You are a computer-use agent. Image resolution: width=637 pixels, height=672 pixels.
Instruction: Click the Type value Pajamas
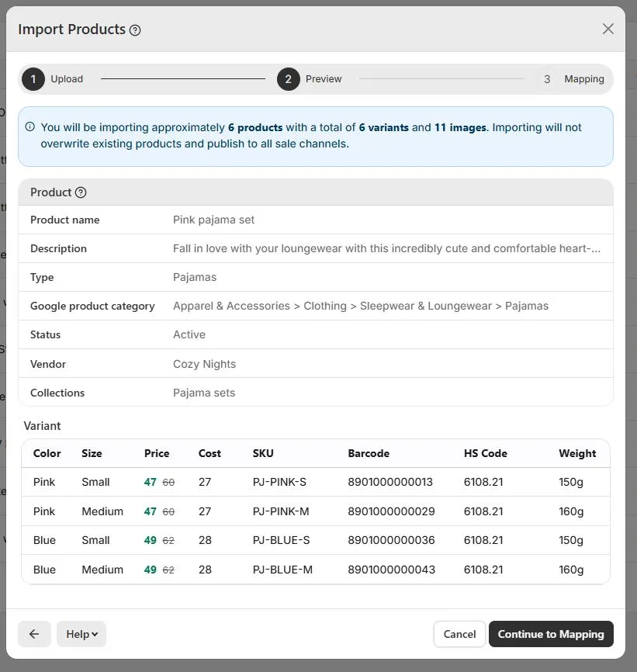(x=195, y=277)
